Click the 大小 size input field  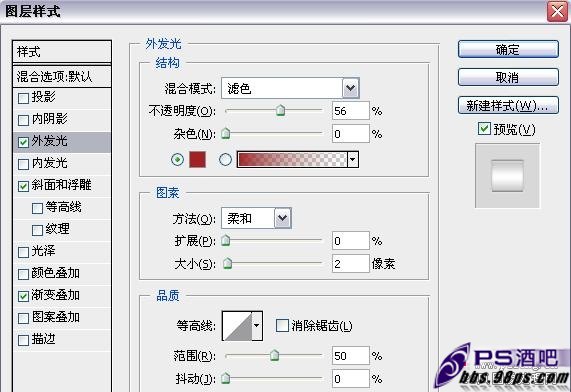point(351,263)
